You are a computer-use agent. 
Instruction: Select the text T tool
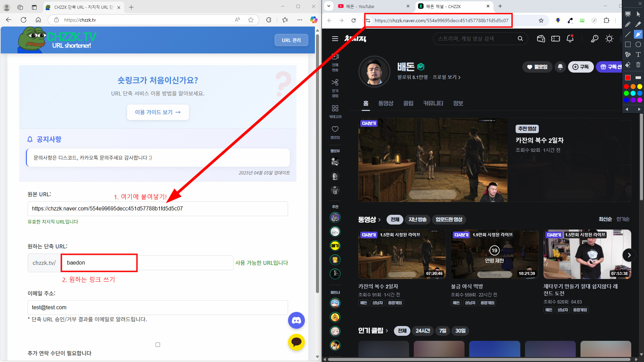click(x=638, y=54)
